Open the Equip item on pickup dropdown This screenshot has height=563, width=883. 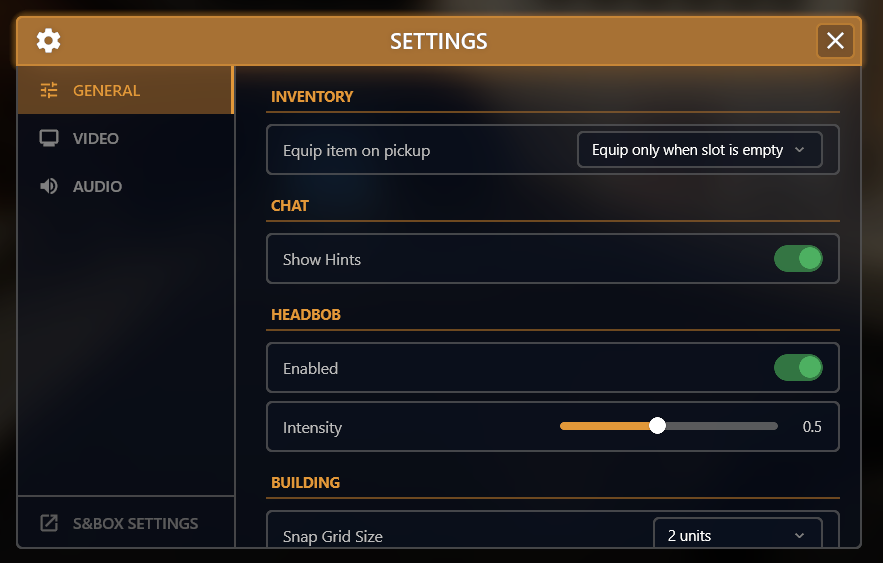pos(699,150)
